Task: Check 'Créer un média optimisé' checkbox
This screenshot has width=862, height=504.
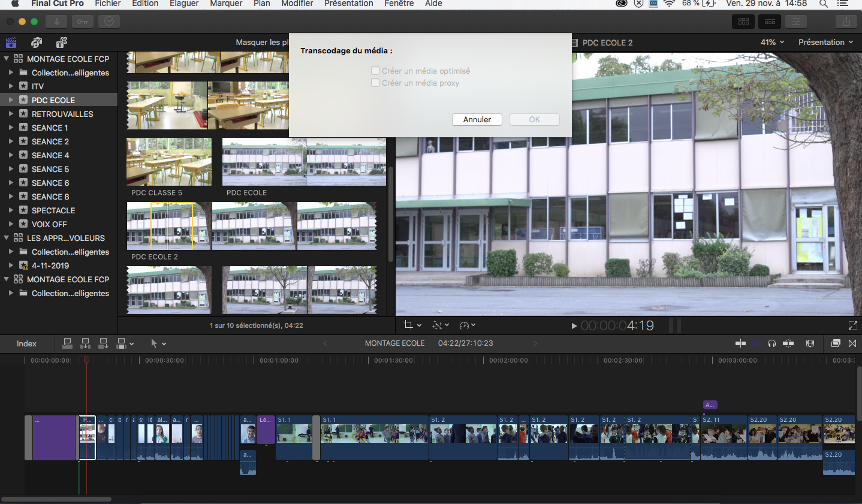Action: [375, 71]
